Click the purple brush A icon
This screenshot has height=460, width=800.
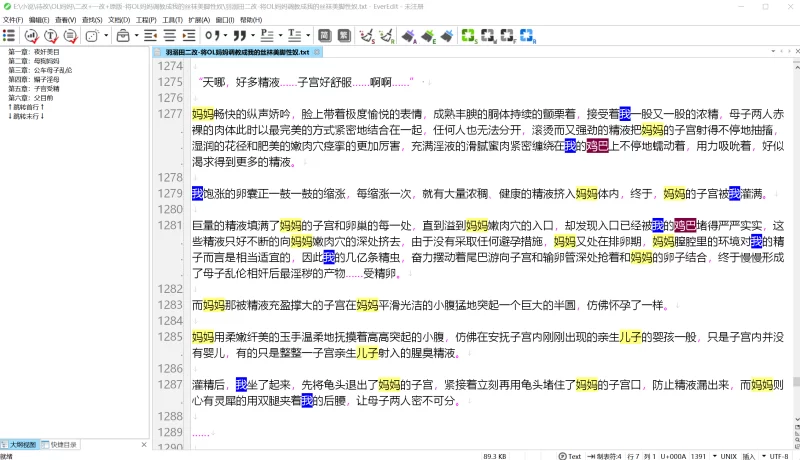(x=409, y=35)
